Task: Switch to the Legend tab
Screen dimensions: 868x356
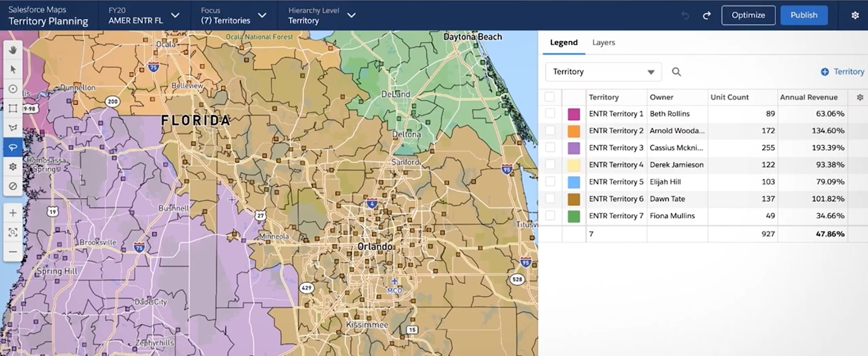Action: point(564,43)
